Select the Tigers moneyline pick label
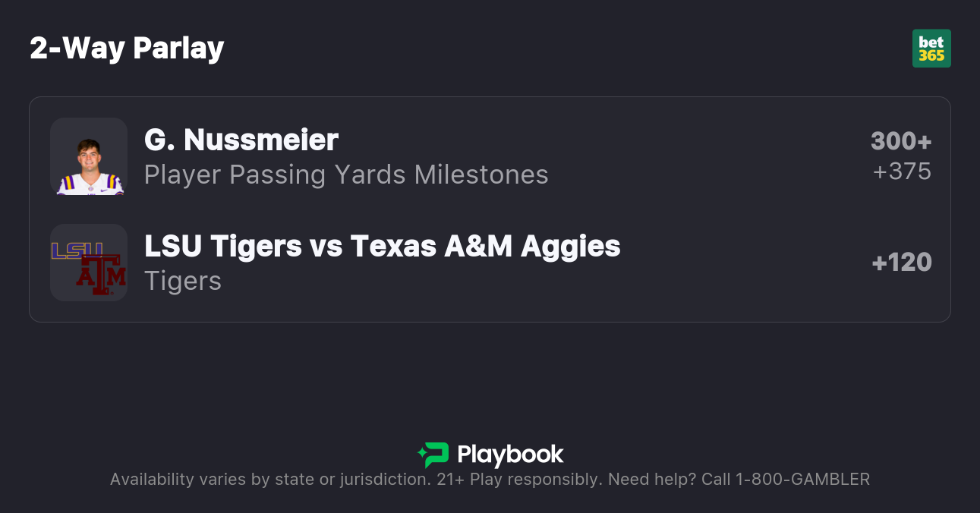Image resolution: width=980 pixels, height=513 pixels. click(183, 281)
